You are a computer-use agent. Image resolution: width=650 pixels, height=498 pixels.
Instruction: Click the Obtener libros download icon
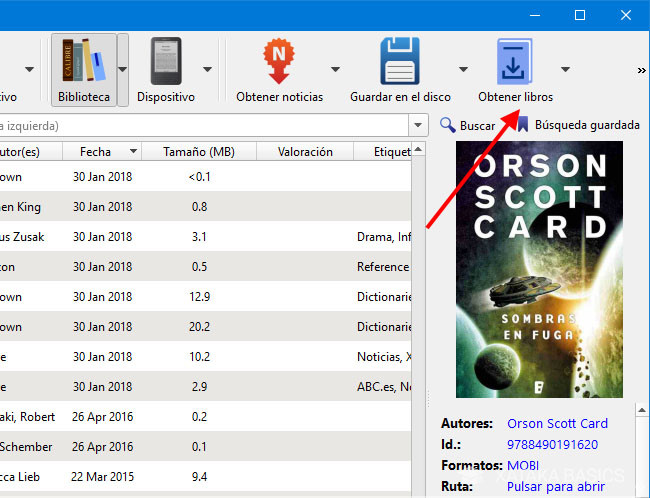coord(515,61)
